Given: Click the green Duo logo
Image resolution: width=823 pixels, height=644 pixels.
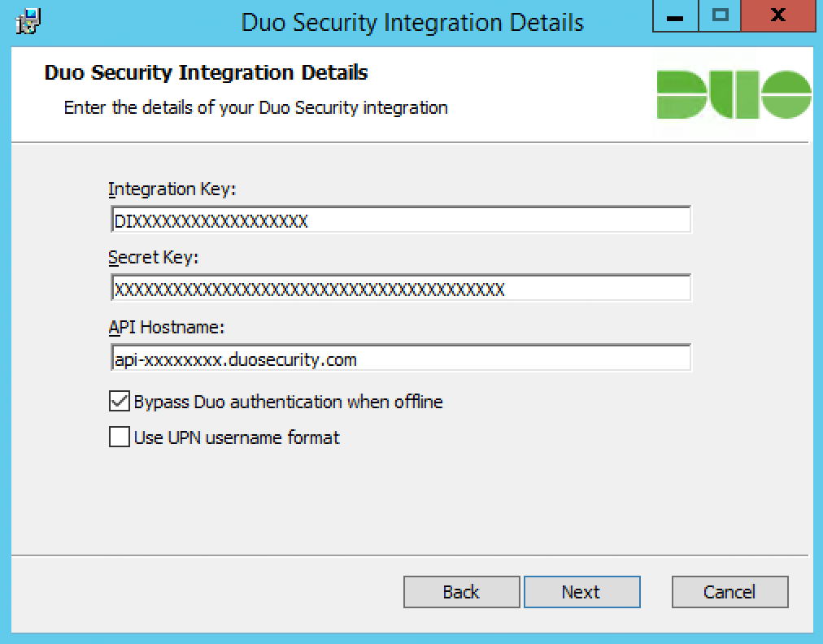Looking at the screenshot, I should [734, 92].
